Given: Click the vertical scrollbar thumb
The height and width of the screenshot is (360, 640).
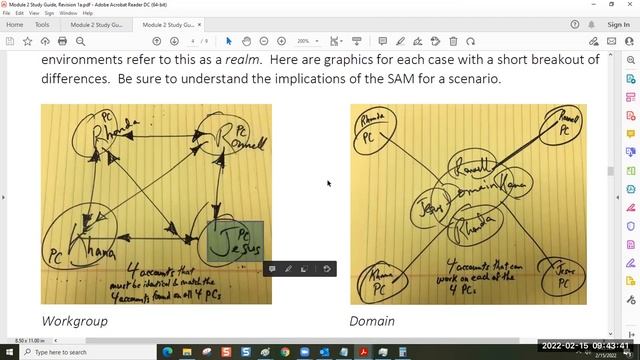Looking at the screenshot, I should [611, 171].
